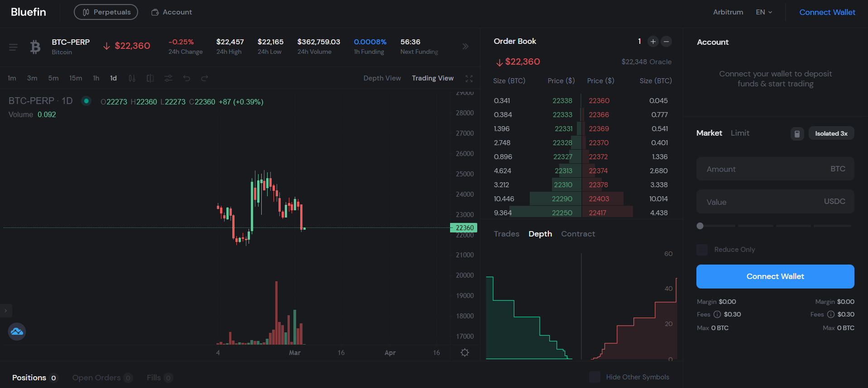This screenshot has width=868, height=388.
Task: Open the Trades tab
Action: click(x=507, y=234)
